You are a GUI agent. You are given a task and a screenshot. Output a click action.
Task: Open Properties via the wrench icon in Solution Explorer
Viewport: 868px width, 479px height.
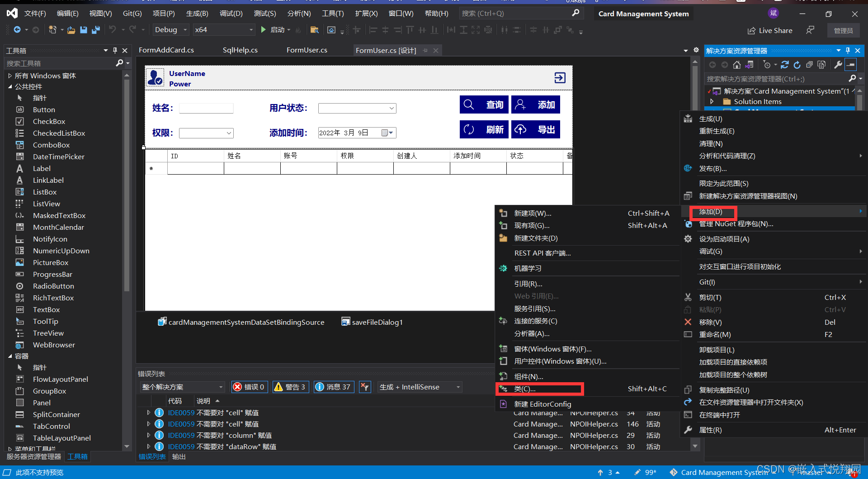(x=838, y=65)
